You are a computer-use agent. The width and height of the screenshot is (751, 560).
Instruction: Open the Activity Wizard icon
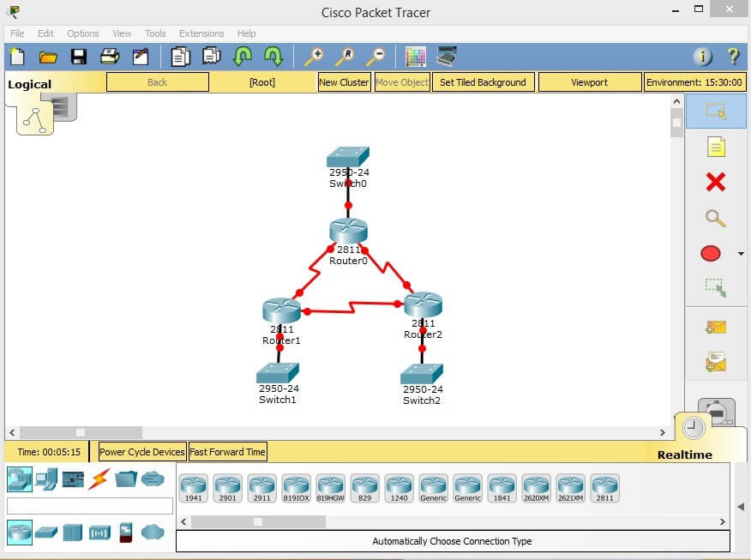point(141,57)
